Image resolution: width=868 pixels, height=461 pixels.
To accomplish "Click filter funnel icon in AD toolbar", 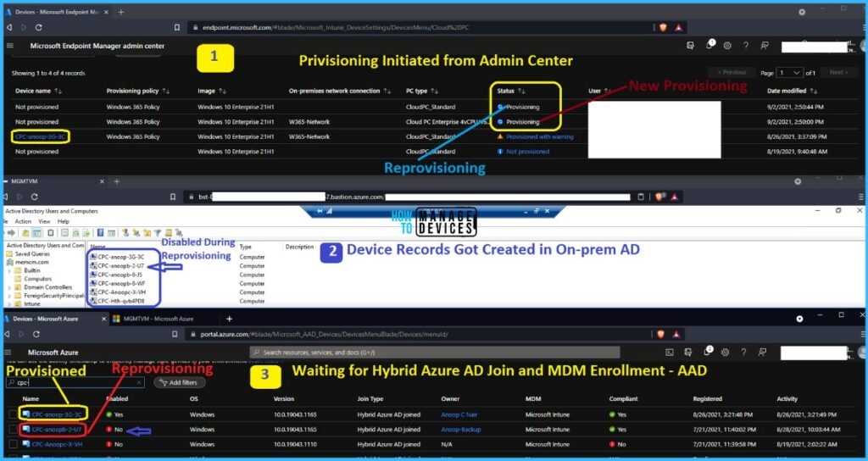I will click(x=158, y=233).
